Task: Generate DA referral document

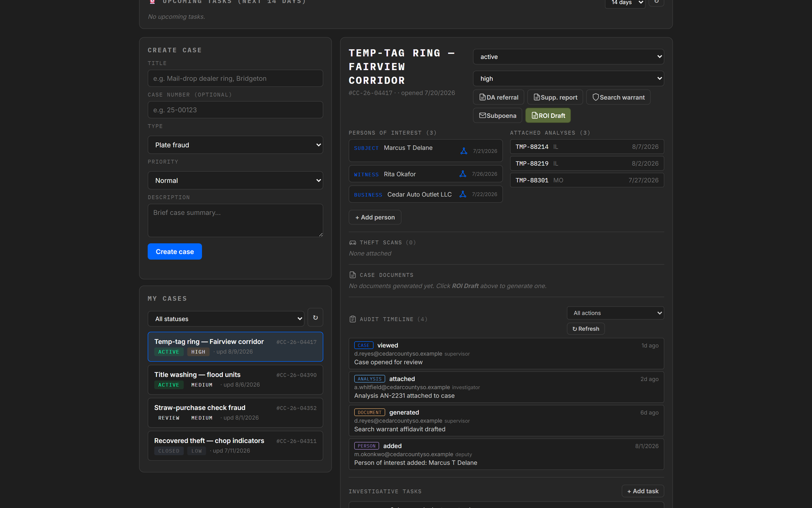Action: [x=499, y=98]
